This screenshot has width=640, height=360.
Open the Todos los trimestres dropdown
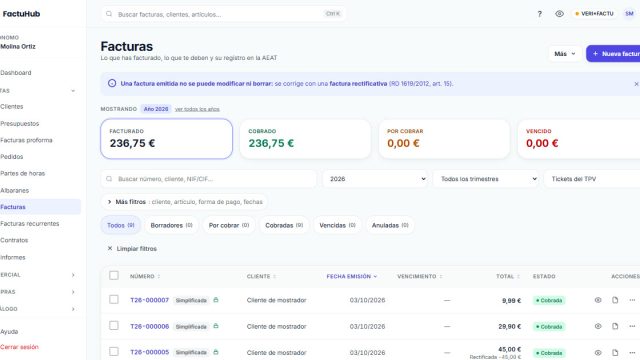(486, 179)
